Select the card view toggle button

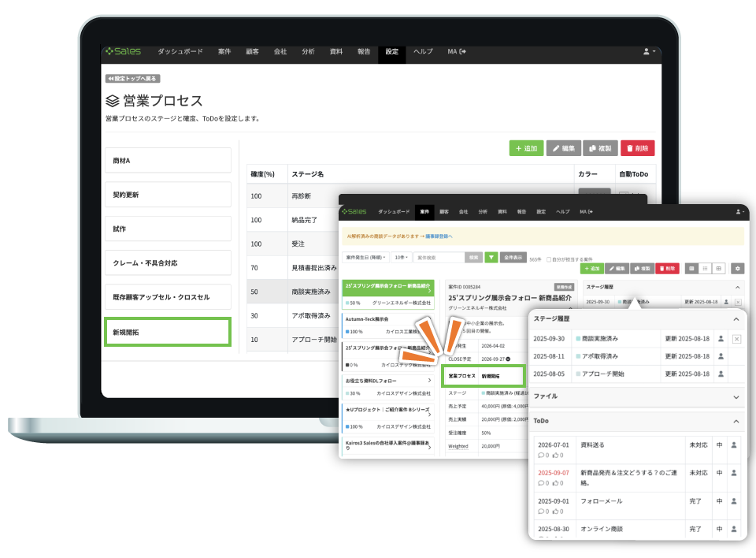pos(692,269)
